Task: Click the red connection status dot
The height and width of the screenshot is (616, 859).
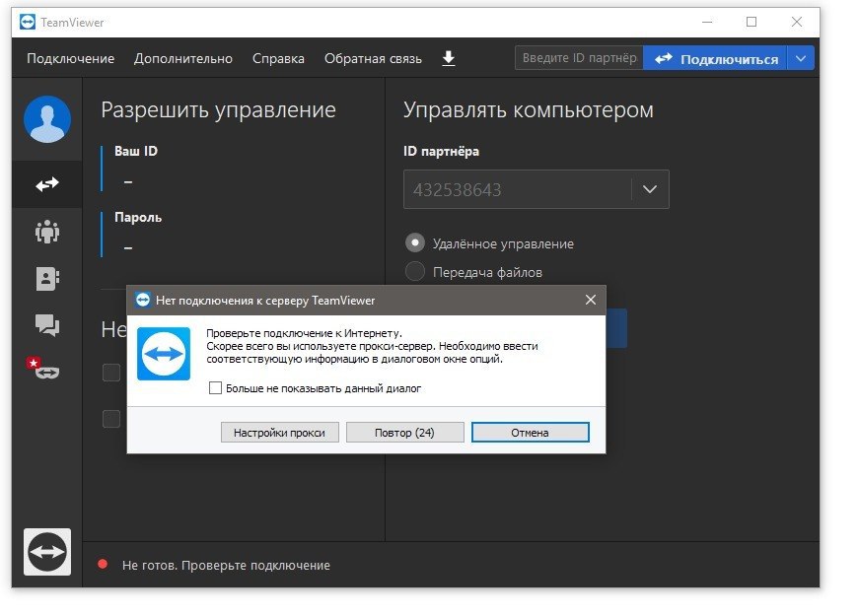Action: point(103,564)
